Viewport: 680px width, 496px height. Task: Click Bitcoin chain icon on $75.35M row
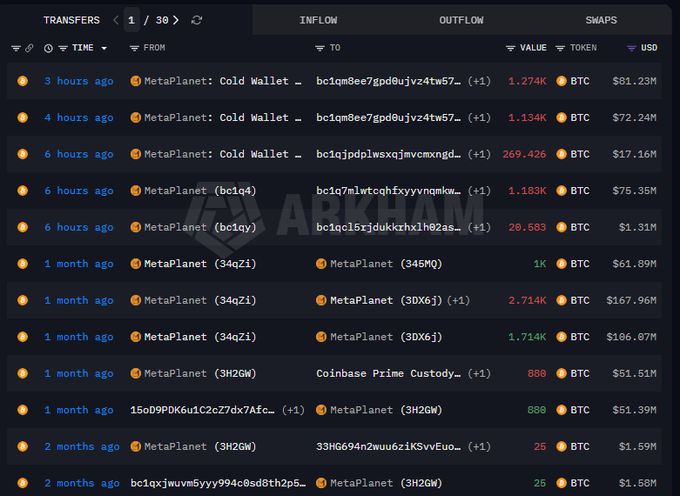coord(23,190)
